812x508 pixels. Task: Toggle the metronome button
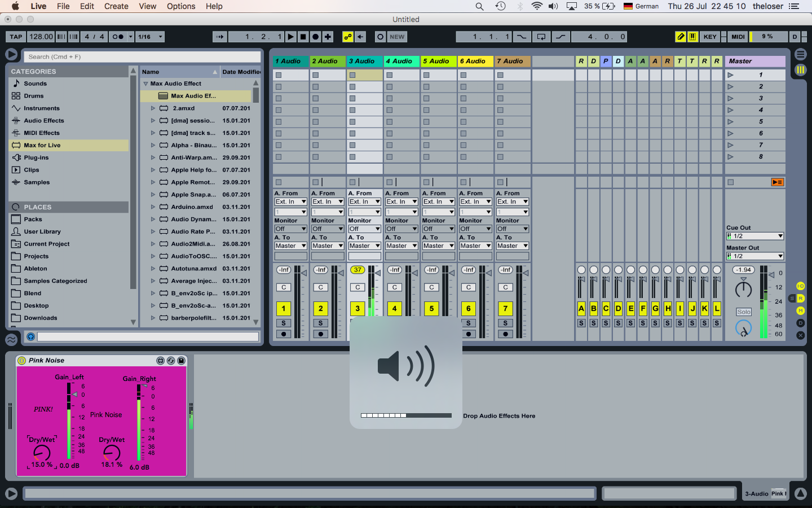tap(118, 37)
